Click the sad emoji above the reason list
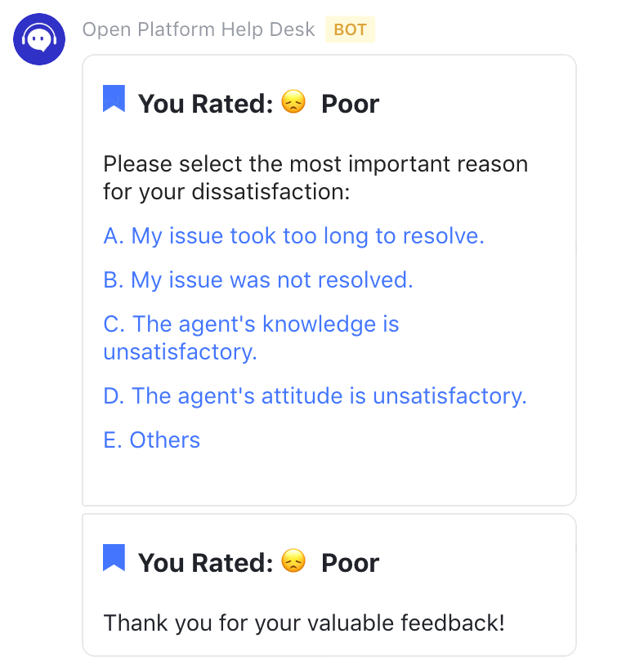Screen dimensions: 644x665 click(x=293, y=102)
